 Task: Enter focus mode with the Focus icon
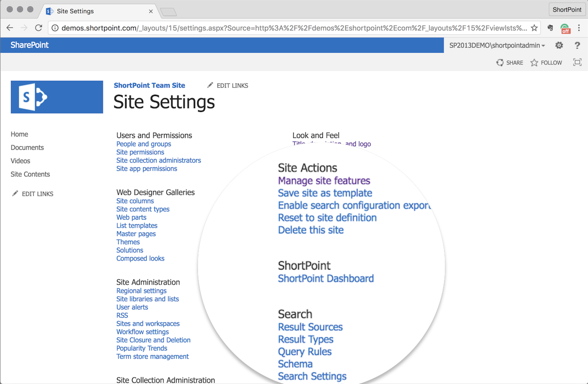[x=577, y=63]
